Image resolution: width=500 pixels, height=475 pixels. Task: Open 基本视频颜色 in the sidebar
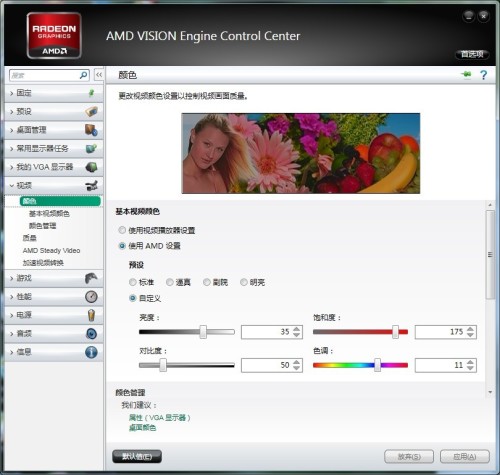pos(49,213)
